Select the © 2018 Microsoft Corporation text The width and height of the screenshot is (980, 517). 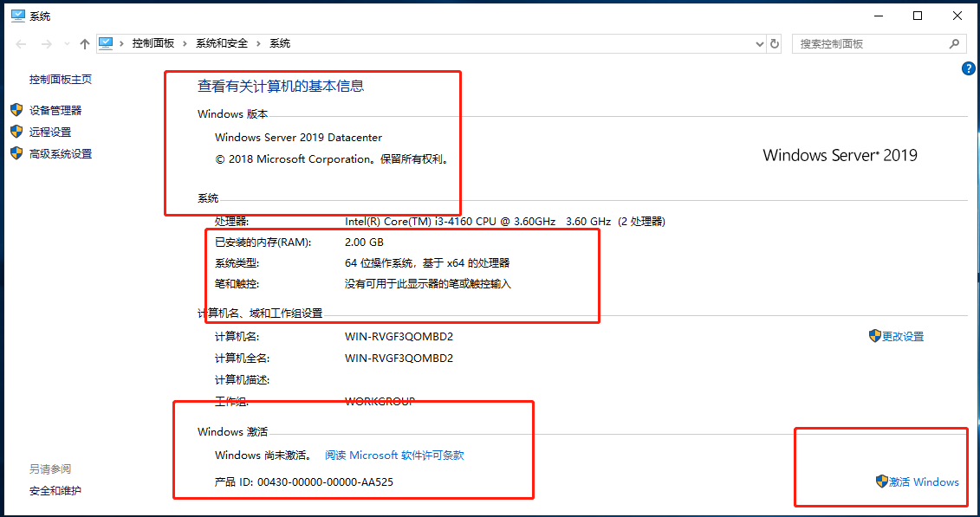pos(332,159)
